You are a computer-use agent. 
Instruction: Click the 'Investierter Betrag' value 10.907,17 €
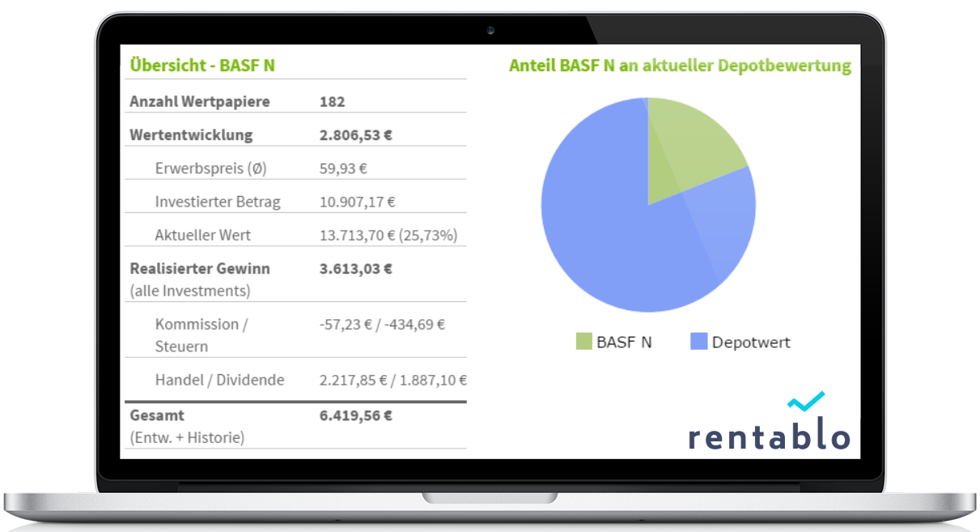click(357, 202)
